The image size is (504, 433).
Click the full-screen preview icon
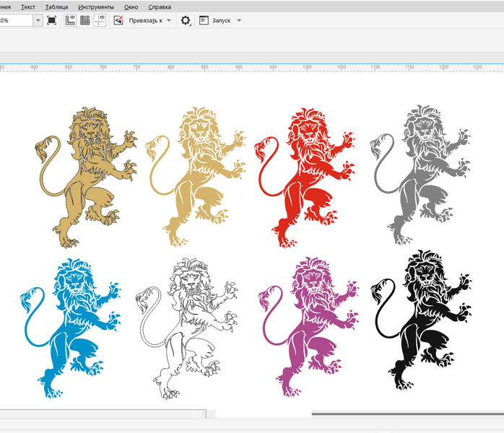tap(51, 21)
